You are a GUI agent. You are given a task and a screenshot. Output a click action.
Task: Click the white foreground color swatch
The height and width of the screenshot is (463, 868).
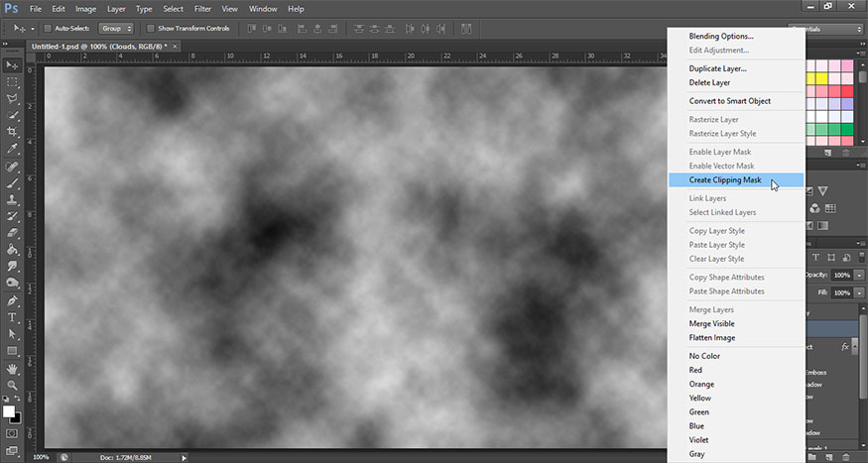coord(9,410)
